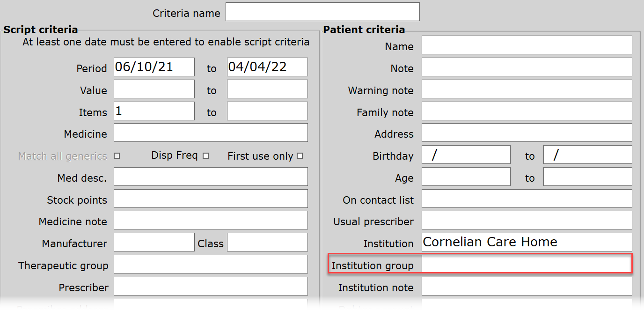This screenshot has height=310, width=644.
Task: Click the Institution field showing Cornelian Care Home
Action: point(527,242)
